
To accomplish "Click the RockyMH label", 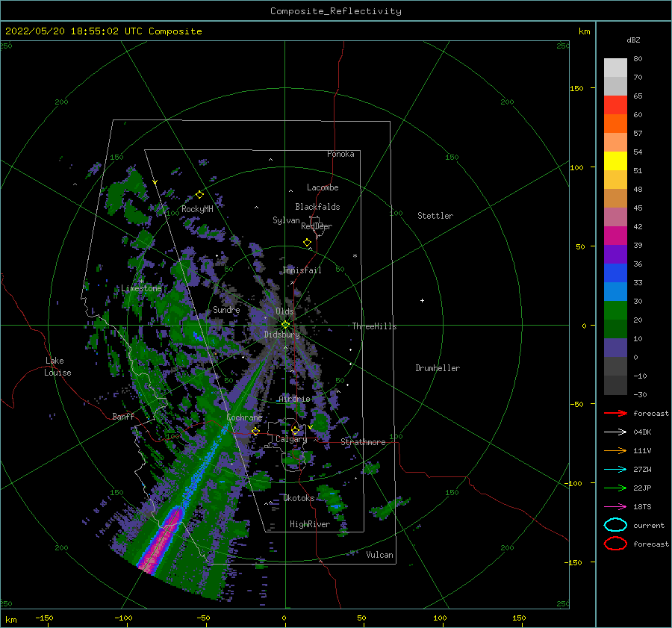I will pos(197,209).
